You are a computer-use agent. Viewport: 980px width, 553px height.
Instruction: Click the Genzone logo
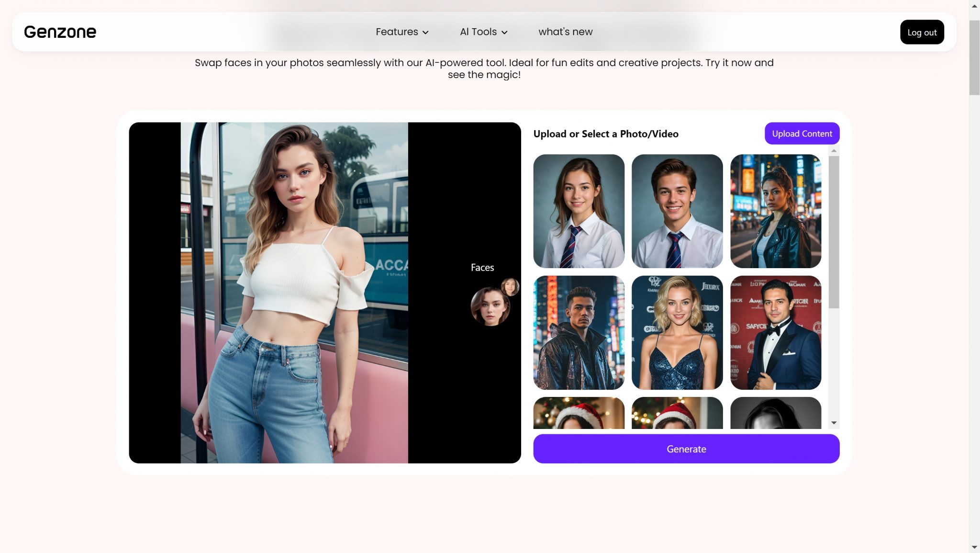[60, 32]
